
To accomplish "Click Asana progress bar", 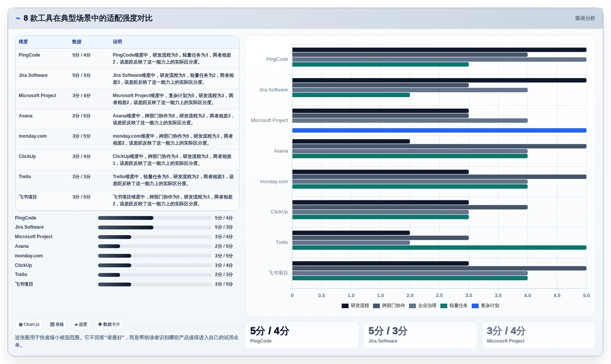I will click(155, 246).
